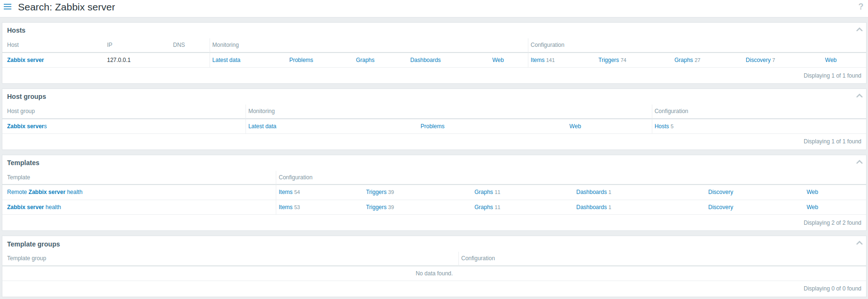Open Discovery for Remote Zabbix server health
This screenshot has width=868, height=299.
tap(720, 192)
